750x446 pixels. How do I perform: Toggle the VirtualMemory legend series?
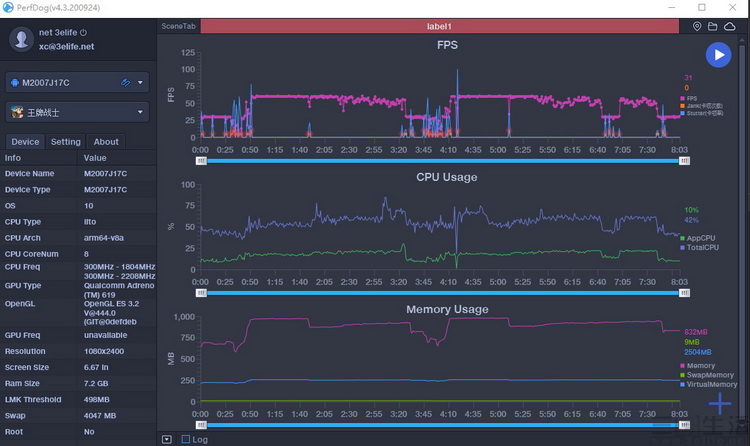point(709,384)
